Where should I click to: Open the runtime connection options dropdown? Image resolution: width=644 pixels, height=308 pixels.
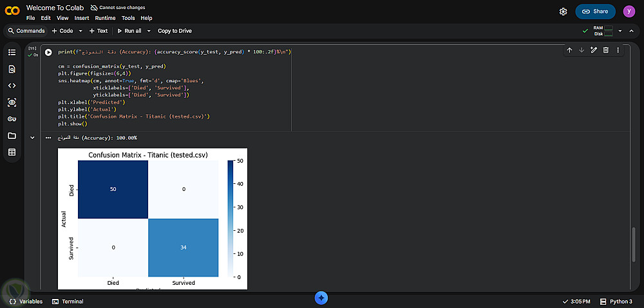click(x=620, y=31)
